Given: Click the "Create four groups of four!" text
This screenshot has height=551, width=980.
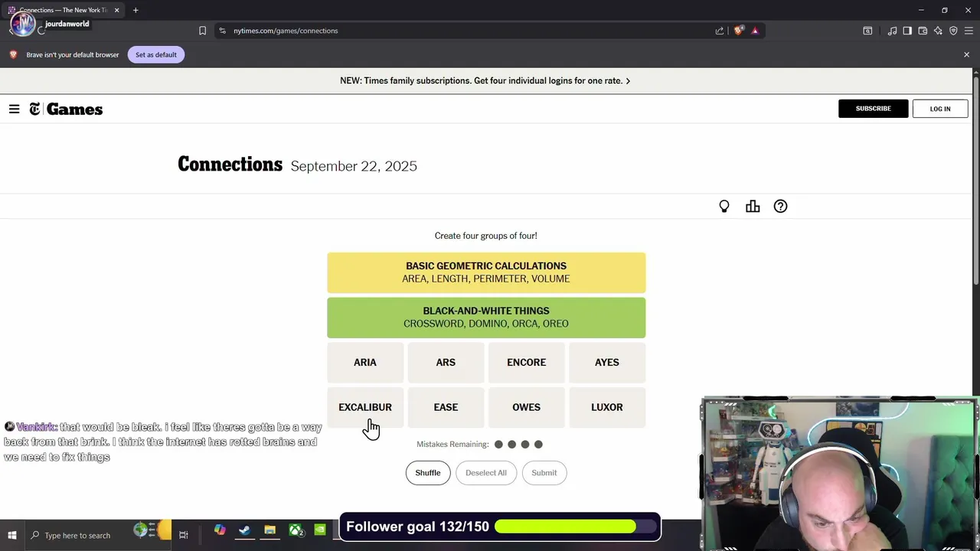Looking at the screenshot, I should (x=486, y=236).
